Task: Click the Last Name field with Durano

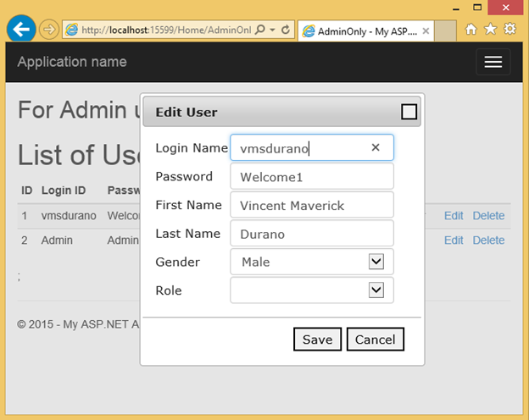Action: tap(312, 233)
